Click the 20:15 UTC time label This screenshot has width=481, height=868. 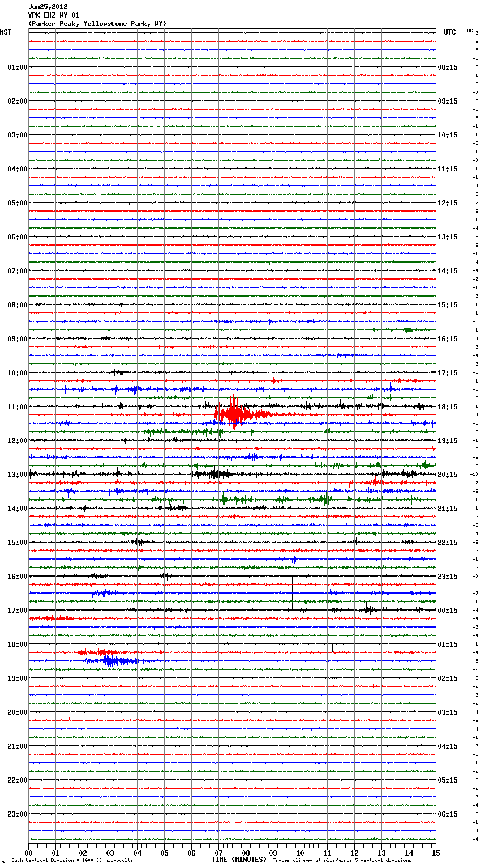point(448,475)
